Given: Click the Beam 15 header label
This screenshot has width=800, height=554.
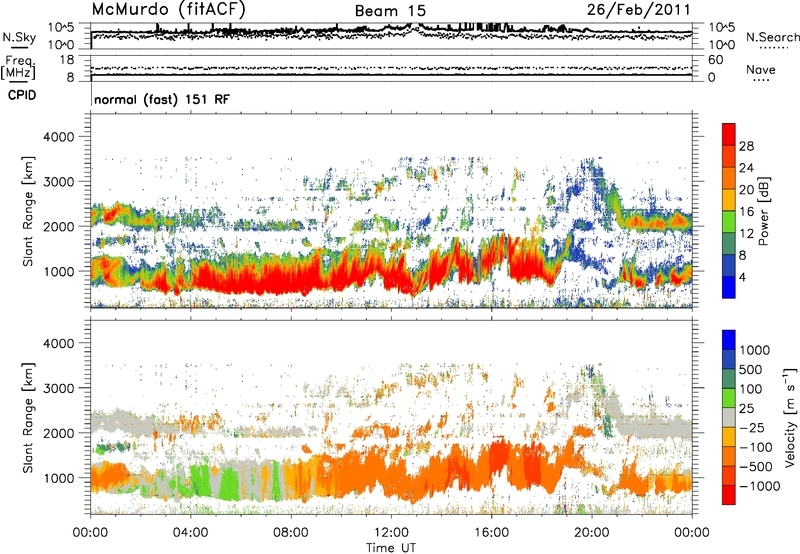Looking at the screenshot, I should (390, 11).
